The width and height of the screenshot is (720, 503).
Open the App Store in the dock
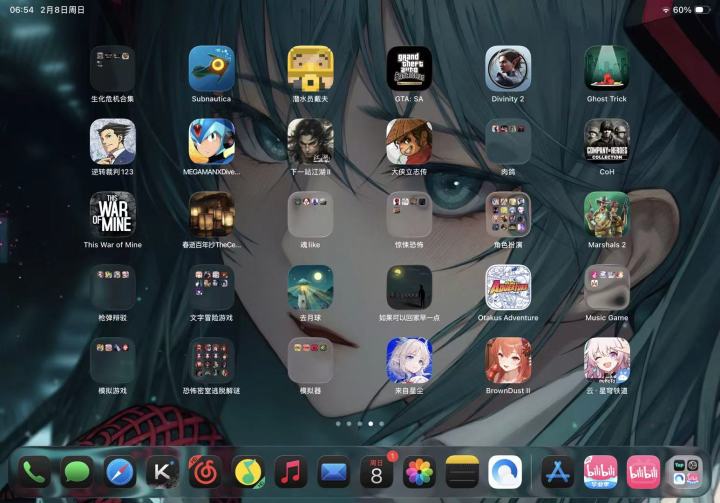(557, 472)
